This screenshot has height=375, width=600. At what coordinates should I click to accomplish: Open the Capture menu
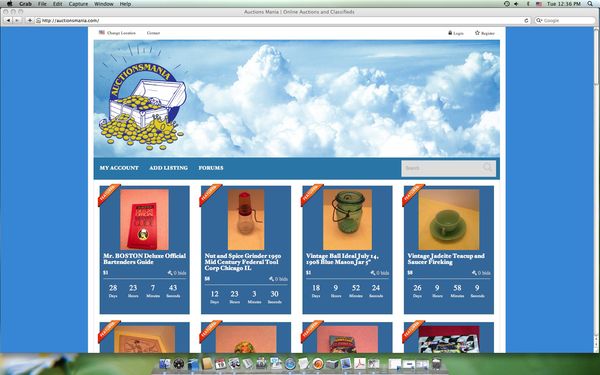tap(78, 4)
